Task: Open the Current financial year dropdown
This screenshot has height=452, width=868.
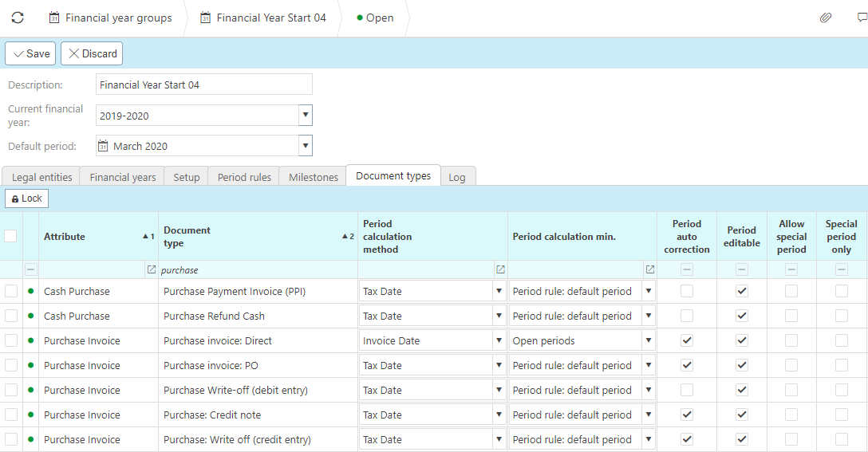Action: pyautogui.click(x=305, y=116)
